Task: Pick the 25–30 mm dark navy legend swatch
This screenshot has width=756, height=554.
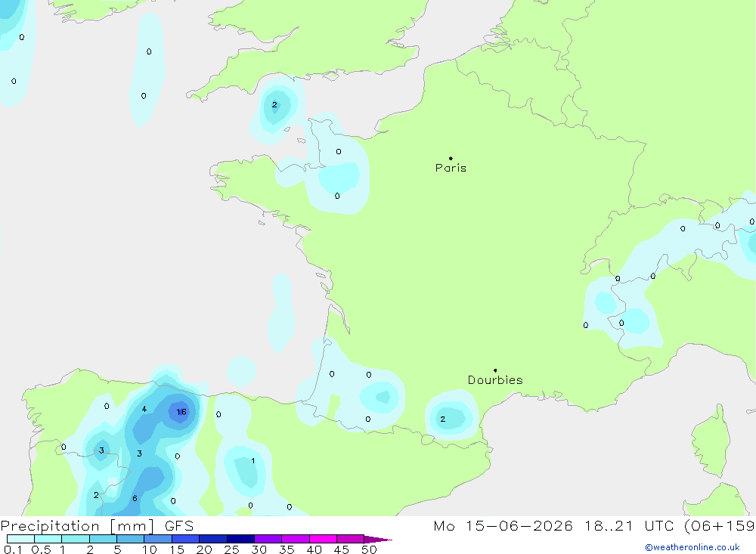Action: [240, 539]
